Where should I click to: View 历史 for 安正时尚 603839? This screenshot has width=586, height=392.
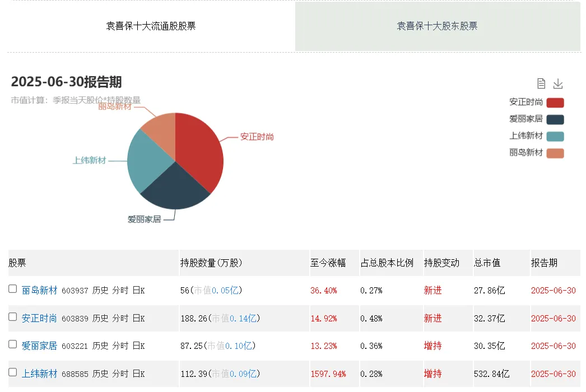pos(100,319)
